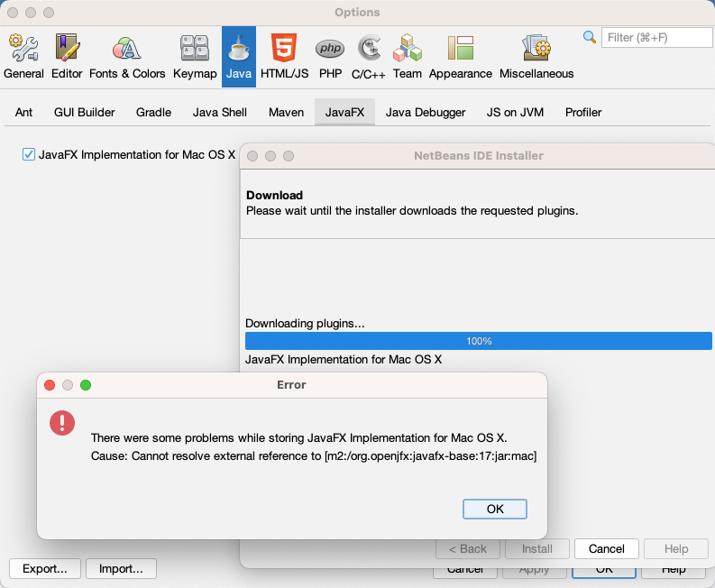Dismiss the Error dialog with OK
The width and height of the screenshot is (715, 588).
click(495, 509)
